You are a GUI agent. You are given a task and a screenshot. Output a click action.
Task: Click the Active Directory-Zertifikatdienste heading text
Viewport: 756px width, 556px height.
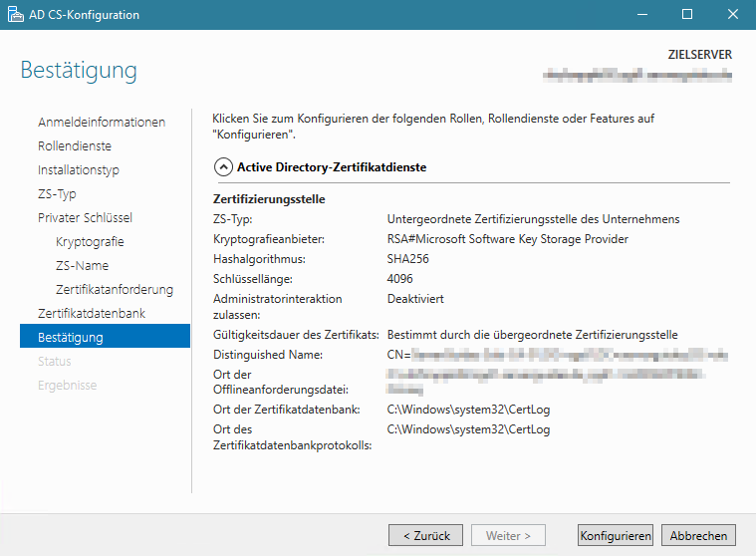point(332,167)
